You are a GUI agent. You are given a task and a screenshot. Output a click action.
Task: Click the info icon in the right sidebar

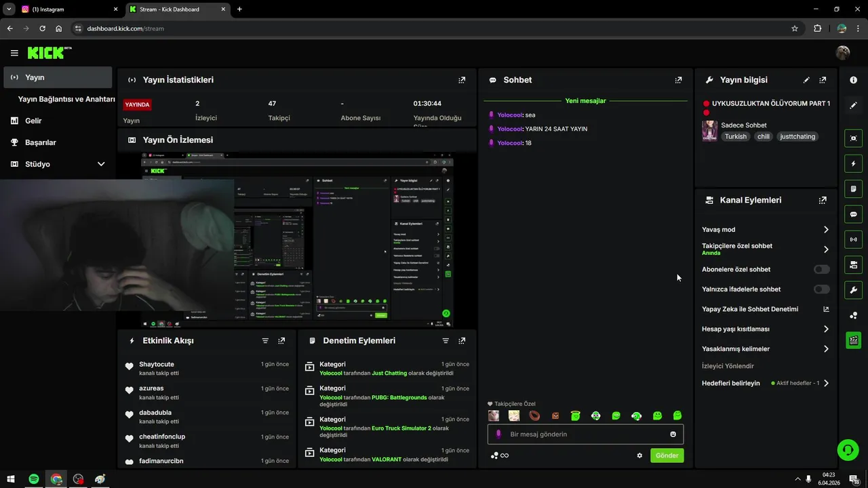click(854, 80)
